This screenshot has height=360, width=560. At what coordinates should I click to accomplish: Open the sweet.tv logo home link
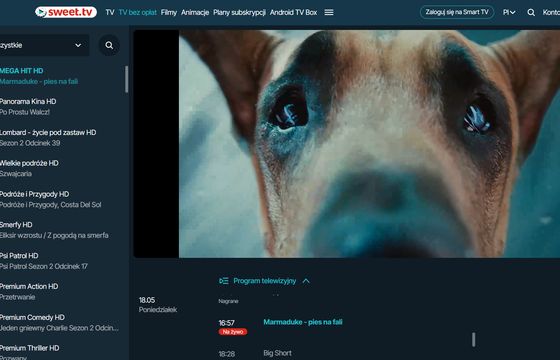pyautogui.click(x=66, y=12)
